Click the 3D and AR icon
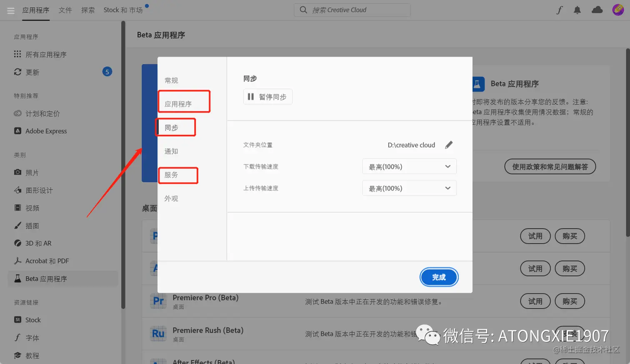This screenshot has width=630, height=364. 17,243
